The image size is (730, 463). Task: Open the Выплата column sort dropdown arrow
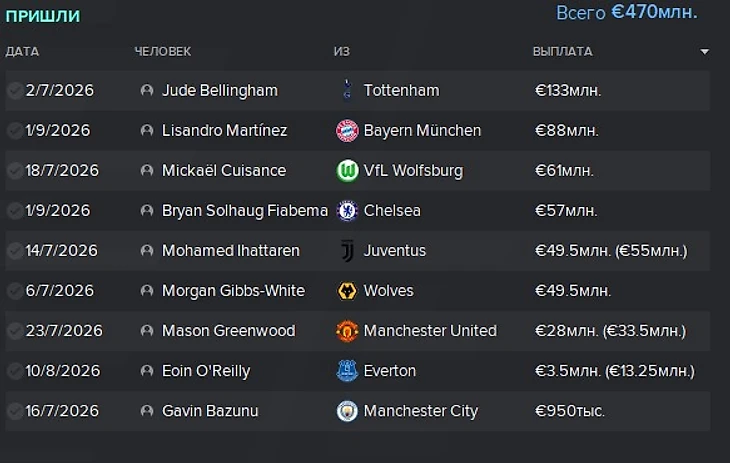pos(704,51)
